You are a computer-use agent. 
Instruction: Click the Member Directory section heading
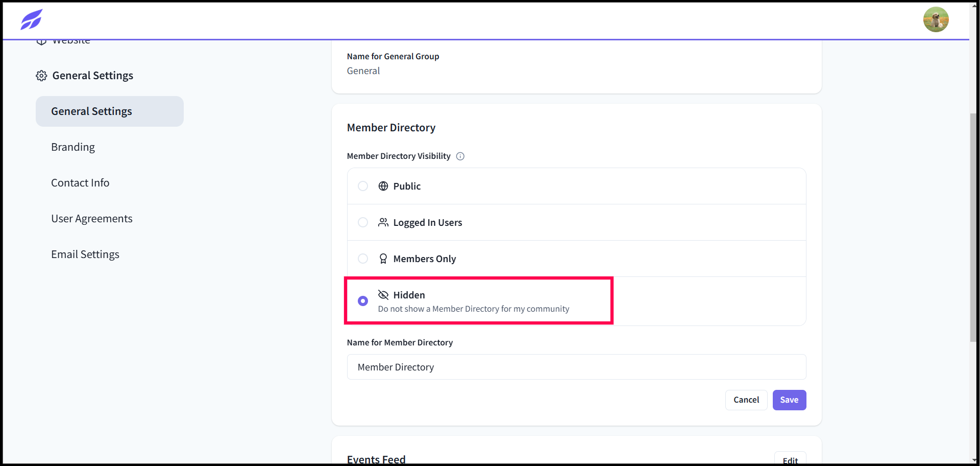(x=391, y=128)
